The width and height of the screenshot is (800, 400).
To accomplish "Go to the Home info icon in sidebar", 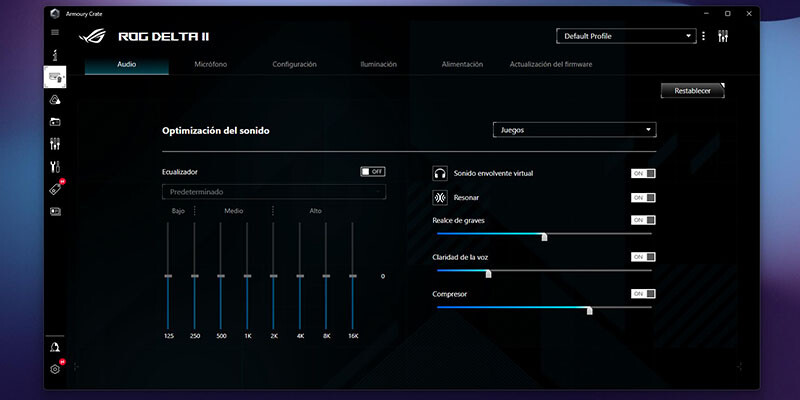I will point(55,55).
